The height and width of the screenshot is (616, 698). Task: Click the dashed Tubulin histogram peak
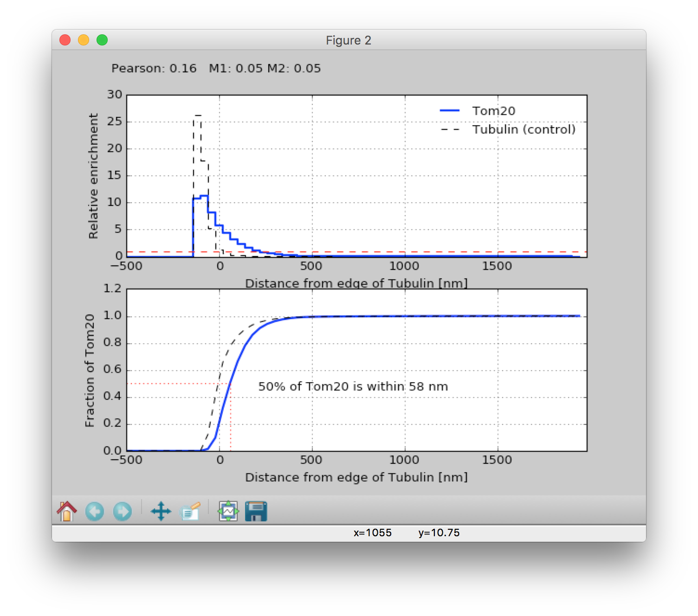tap(197, 115)
